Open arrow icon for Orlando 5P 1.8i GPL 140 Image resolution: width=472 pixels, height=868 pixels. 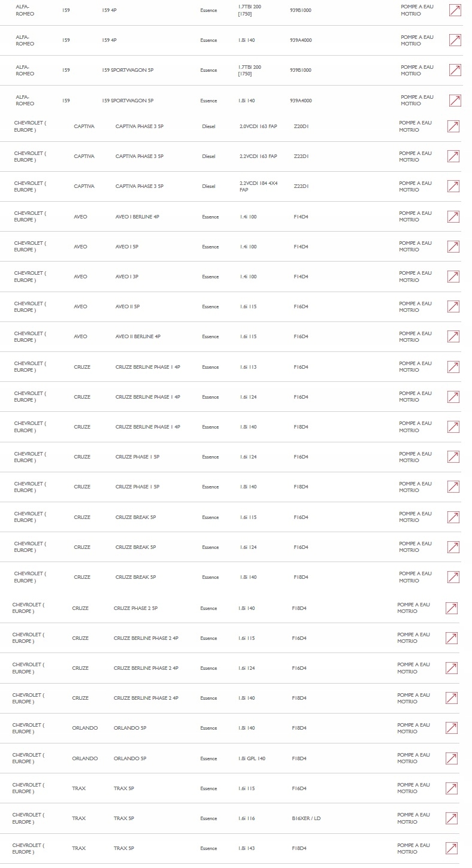click(452, 758)
